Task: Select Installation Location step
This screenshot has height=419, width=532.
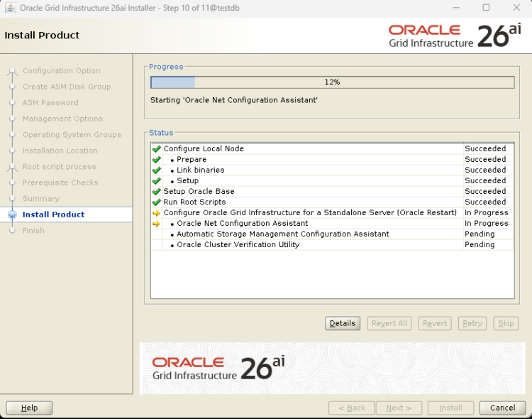Action: pos(60,151)
